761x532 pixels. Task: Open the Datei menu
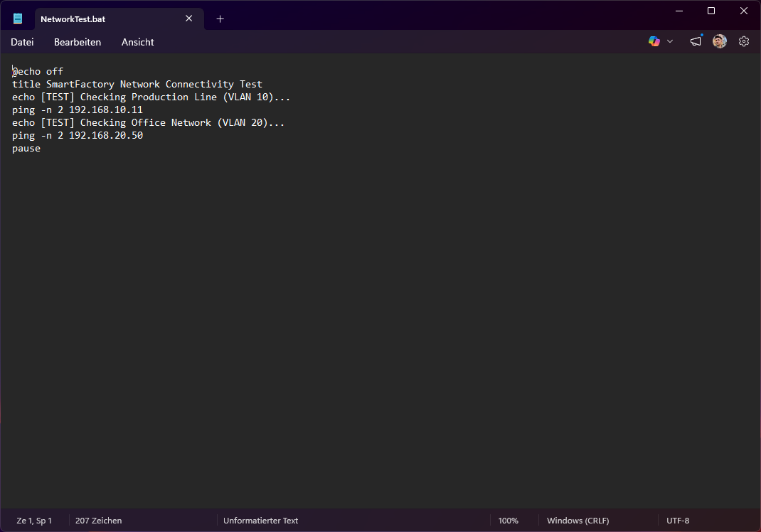(22, 42)
